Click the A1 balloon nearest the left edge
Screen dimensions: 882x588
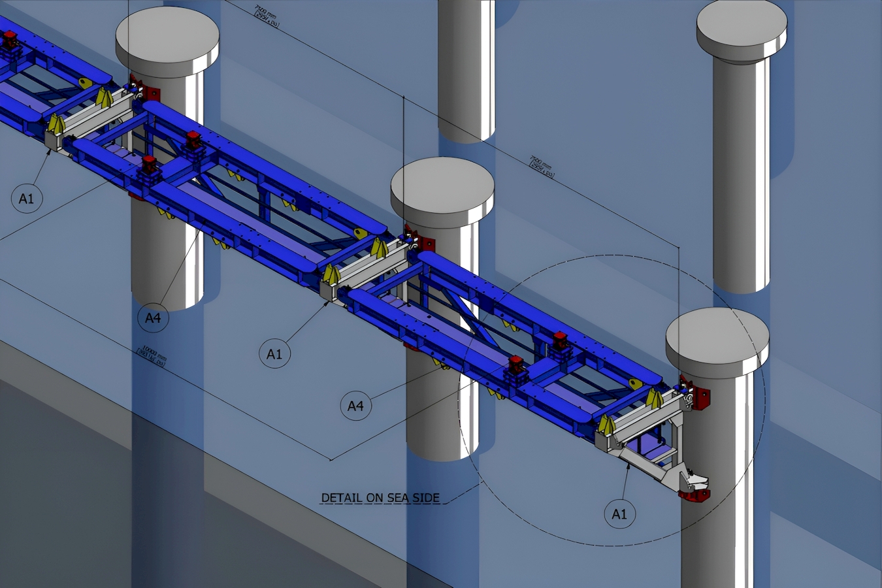pyautogui.click(x=26, y=199)
